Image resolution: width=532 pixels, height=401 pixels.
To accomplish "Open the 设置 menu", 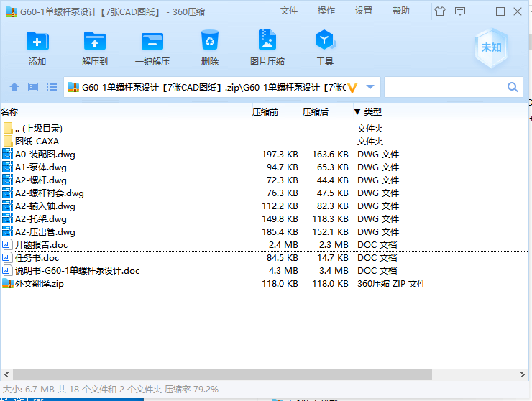I will [x=364, y=11].
